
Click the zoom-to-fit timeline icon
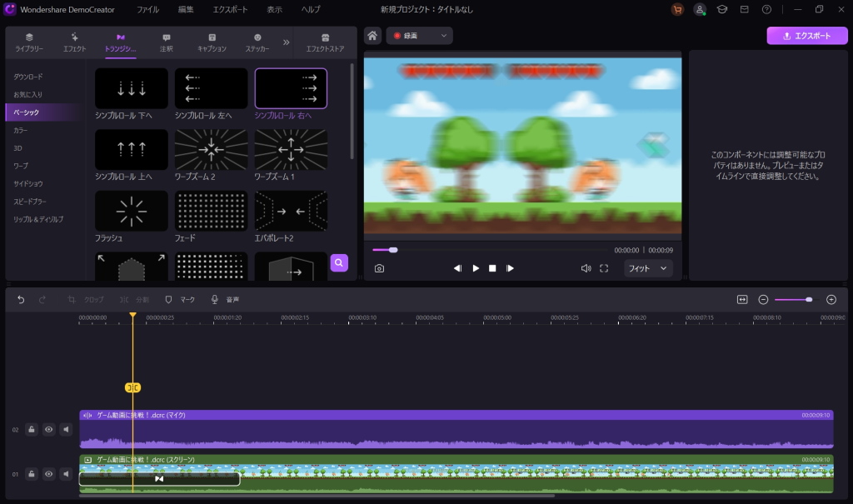tap(742, 299)
